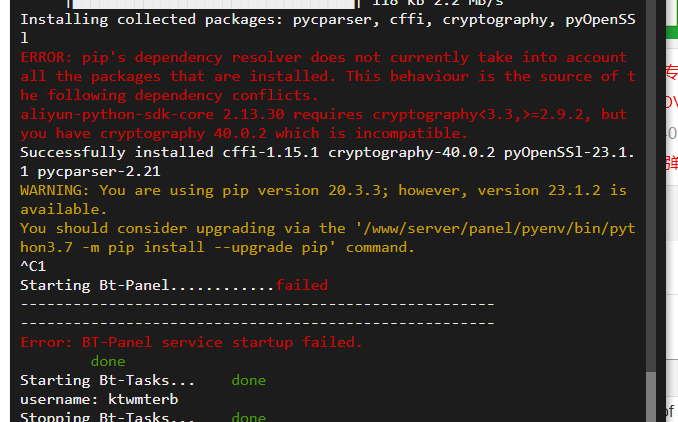Click the 'pycparser-2.21' text
The image size is (678, 422).
coord(99,172)
